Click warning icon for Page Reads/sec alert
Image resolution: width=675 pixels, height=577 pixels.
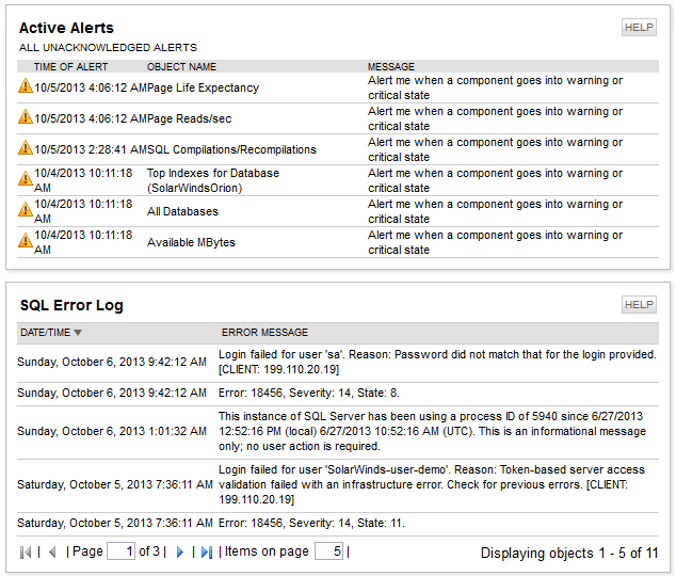coord(25,117)
